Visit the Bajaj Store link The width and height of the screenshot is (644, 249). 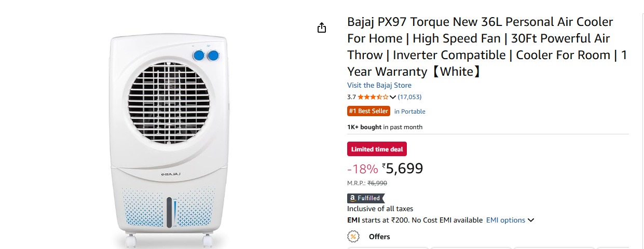(379, 85)
